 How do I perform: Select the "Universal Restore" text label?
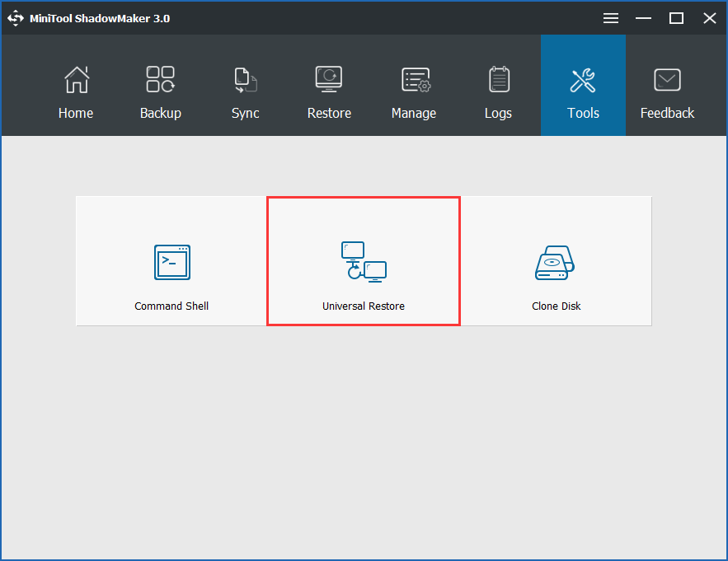coord(364,306)
